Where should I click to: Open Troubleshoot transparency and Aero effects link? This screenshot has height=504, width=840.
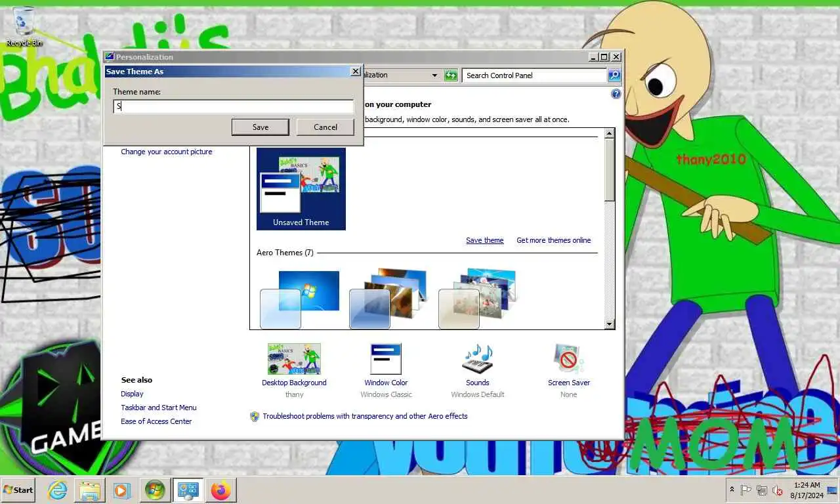coord(365,416)
